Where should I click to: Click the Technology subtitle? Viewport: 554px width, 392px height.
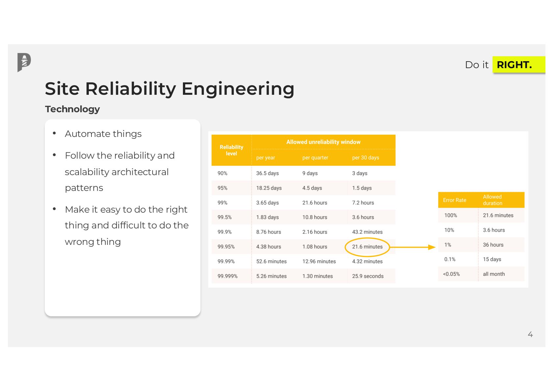point(72,109)
